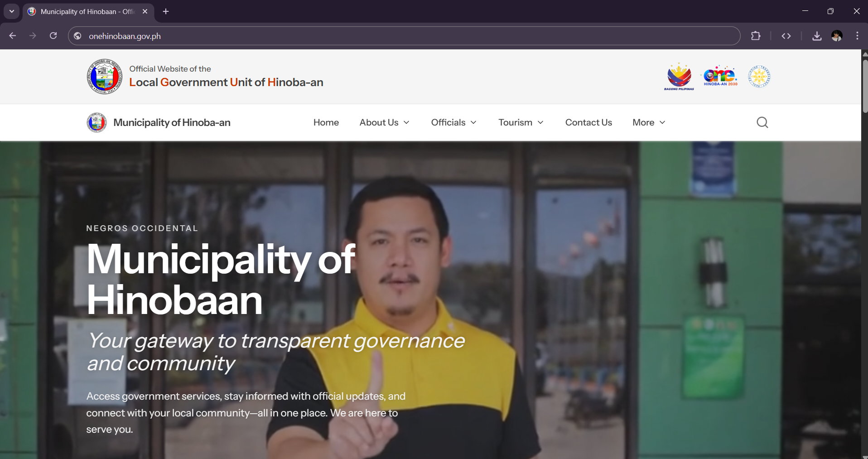Click the transparency seal logo
This screenshot has height=459, width=868.
pos(759,76)
